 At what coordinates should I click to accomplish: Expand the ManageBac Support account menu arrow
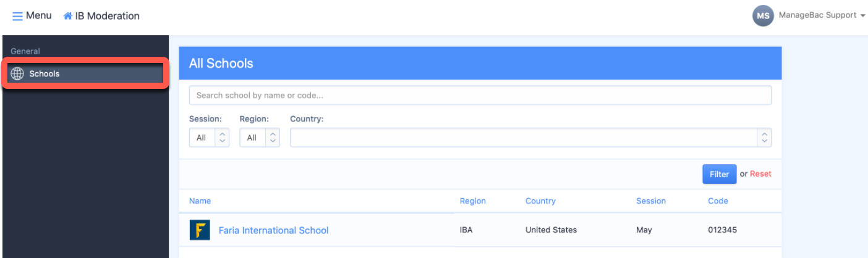coord(863,15)
